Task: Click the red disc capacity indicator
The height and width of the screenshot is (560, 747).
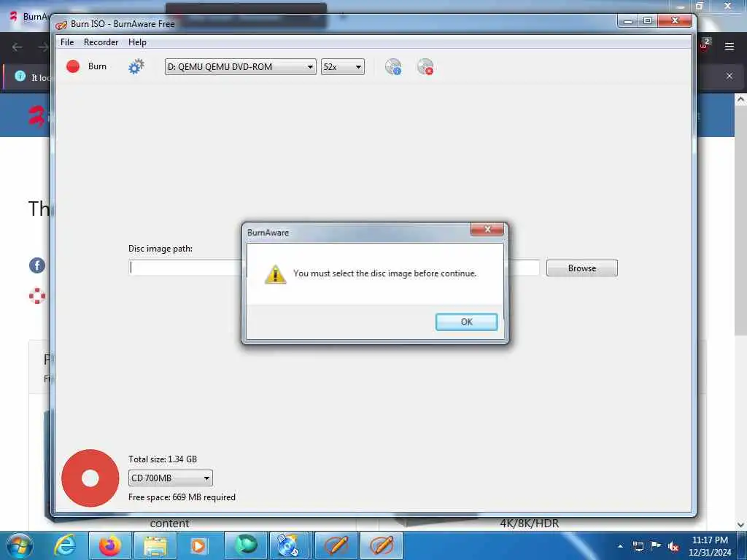Action: pyautogui.click(x=90, y=478)
